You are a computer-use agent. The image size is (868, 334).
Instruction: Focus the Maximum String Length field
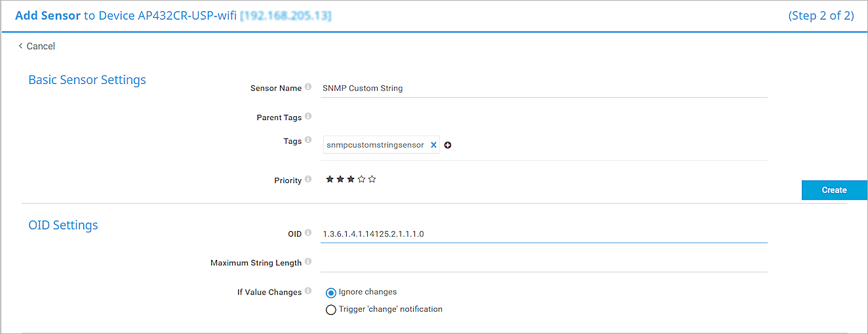click(x=543, y=262)
